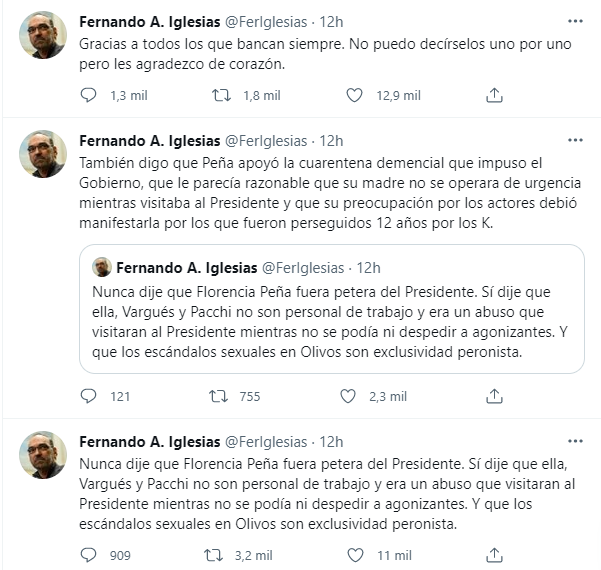Like the tweet with 12,9 mil likes
Viewport: 601px width, 570px height.
click(354, 95)
